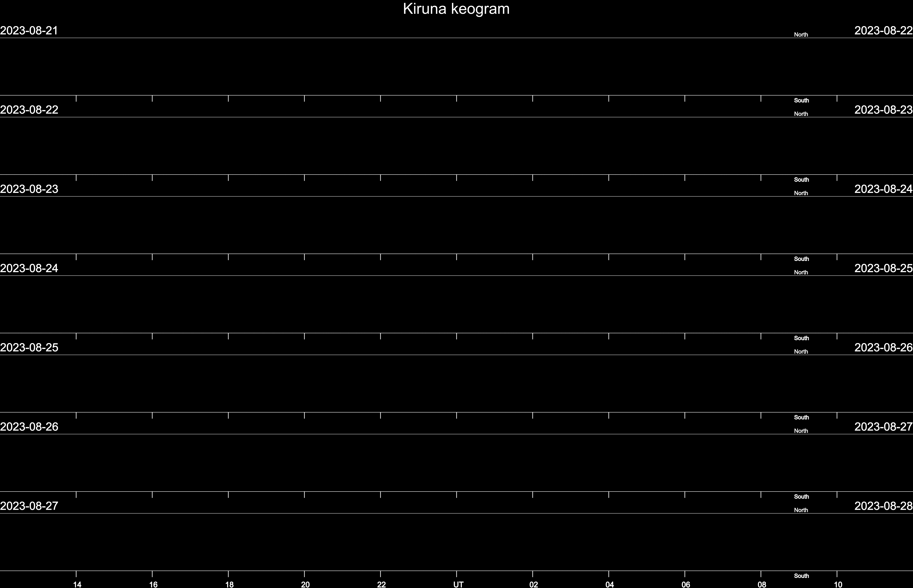The height and width of the screenshot is (588, 913).
Task: Click "North" label of the 2023-08-25 keogram row
Action: [801, 352]
